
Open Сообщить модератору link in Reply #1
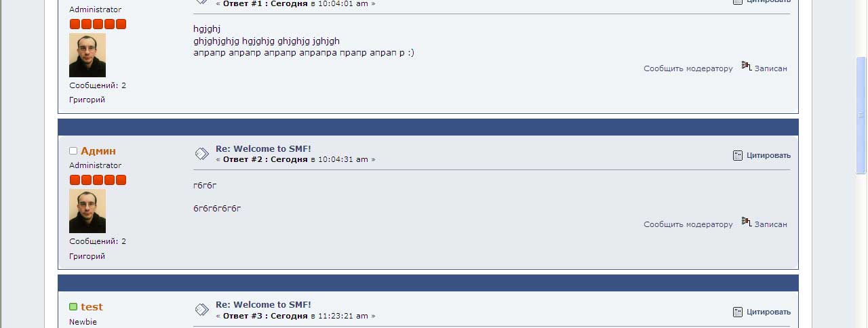688,68
